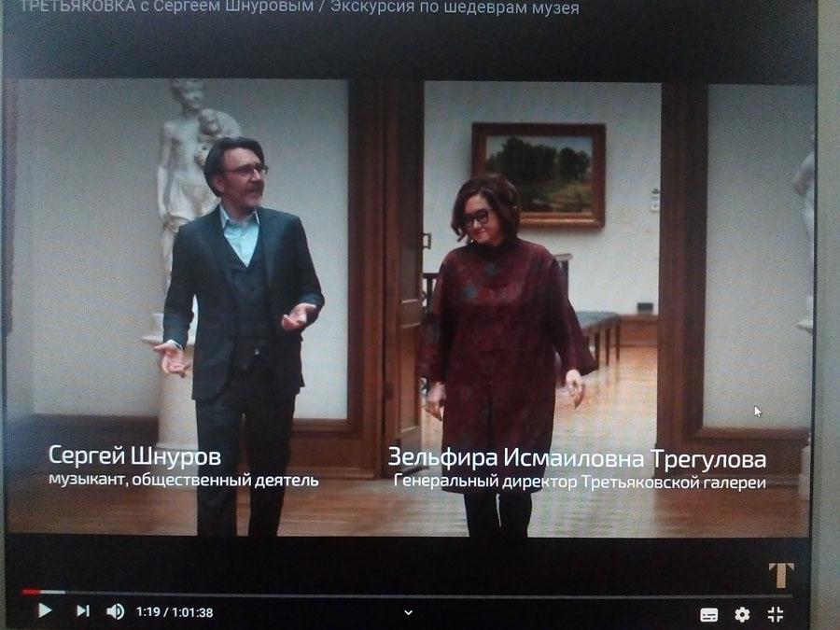840x630 pixels.
Task: Click the 1:19 / 1:01:38 time display
Action: click(x=175, y=611)
